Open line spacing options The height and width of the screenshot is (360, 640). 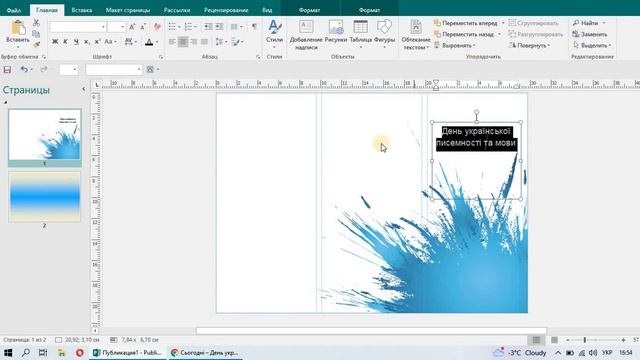tap(221, 42)
